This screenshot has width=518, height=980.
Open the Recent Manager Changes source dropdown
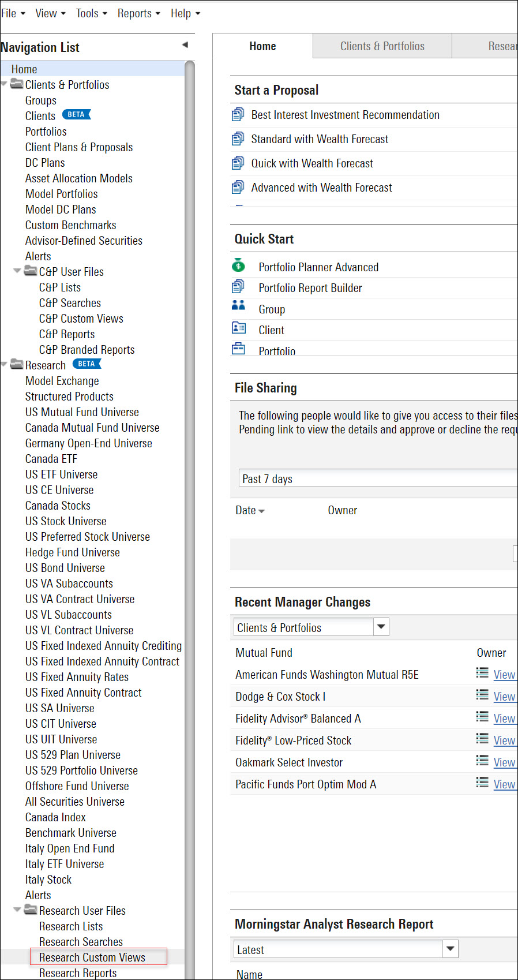381,627
